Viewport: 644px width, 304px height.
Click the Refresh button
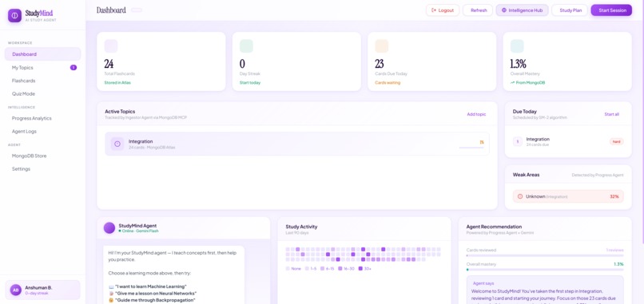tap(479, 10)
